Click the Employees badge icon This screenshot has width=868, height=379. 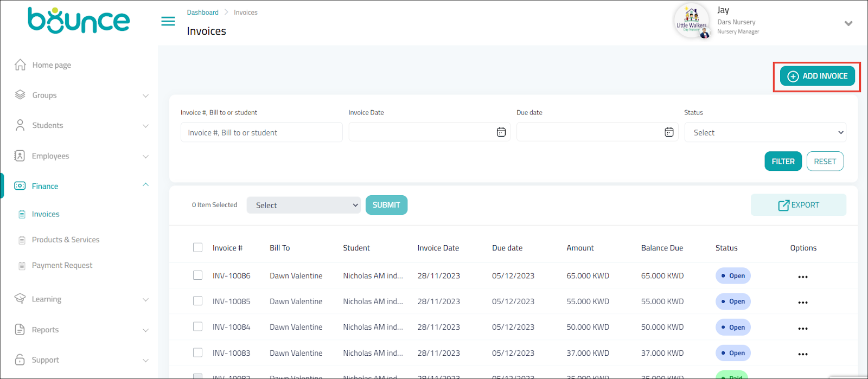coord(20,156)
